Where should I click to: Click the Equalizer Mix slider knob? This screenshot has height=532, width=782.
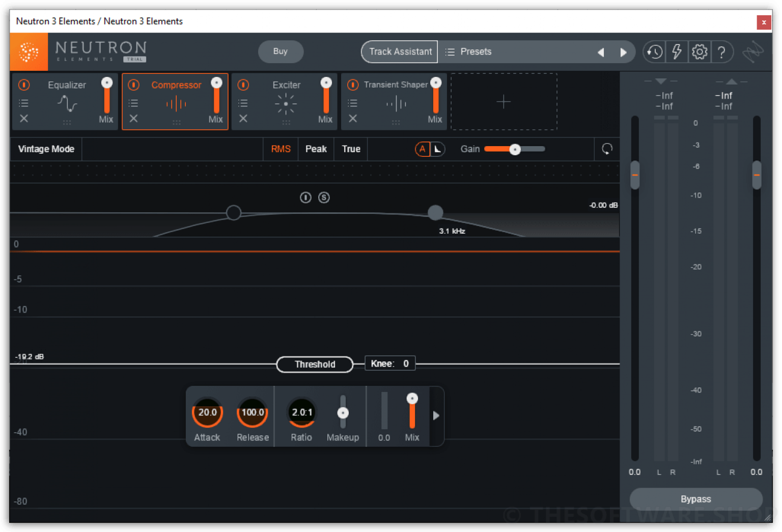(x=107, y=83)
